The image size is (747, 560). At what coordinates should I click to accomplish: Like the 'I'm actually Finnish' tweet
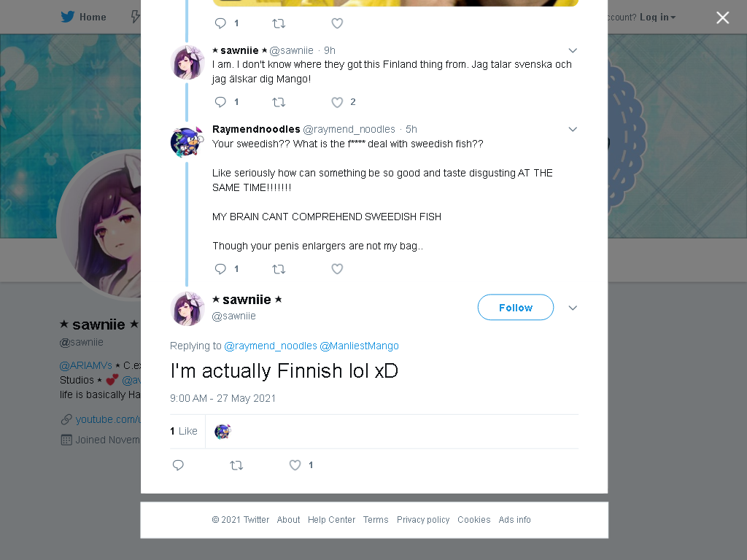(x=295, y=465)
